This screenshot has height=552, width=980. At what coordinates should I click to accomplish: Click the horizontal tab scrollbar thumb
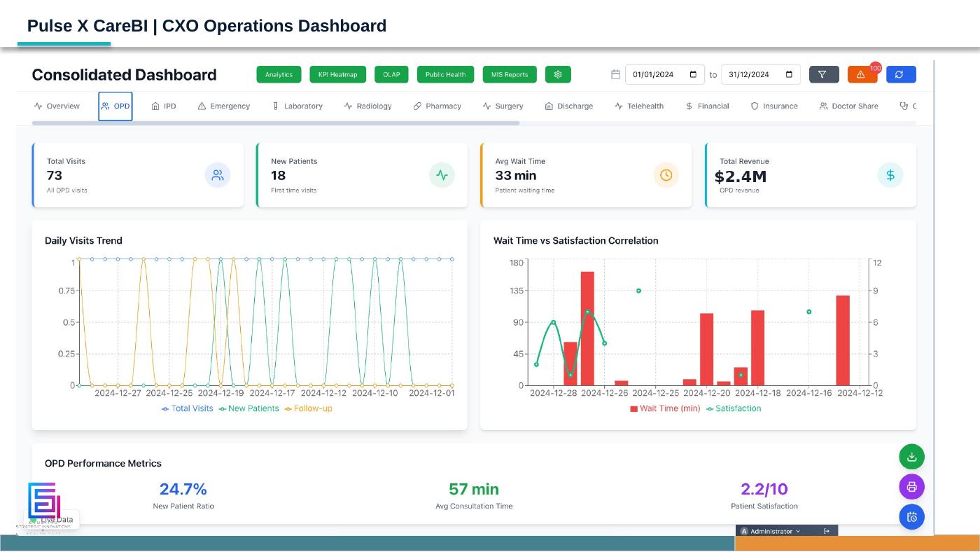(x=276, y=123)
